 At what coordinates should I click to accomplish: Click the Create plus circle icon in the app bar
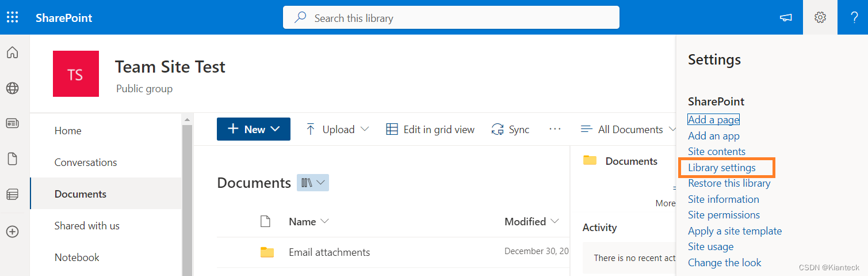[12, 232]
